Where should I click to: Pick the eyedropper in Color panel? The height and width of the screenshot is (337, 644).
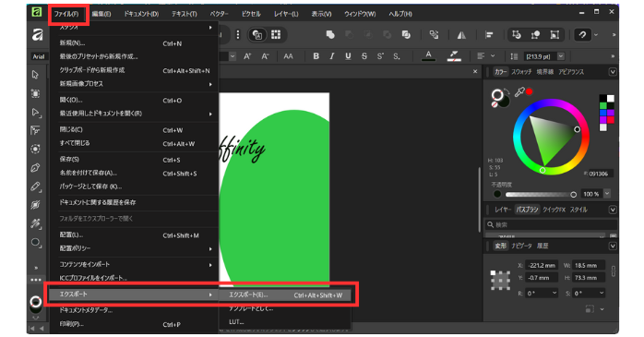pyautogui.click(x=519, y=92)
